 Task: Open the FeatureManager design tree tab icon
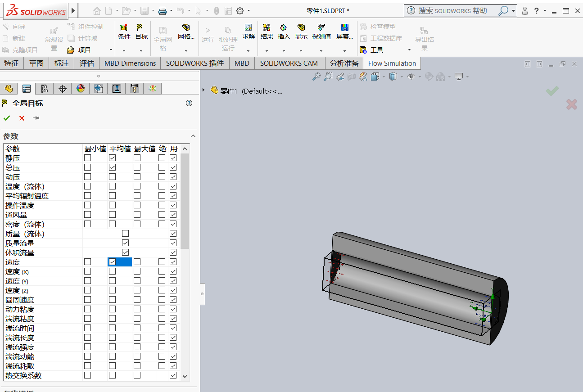9,88
